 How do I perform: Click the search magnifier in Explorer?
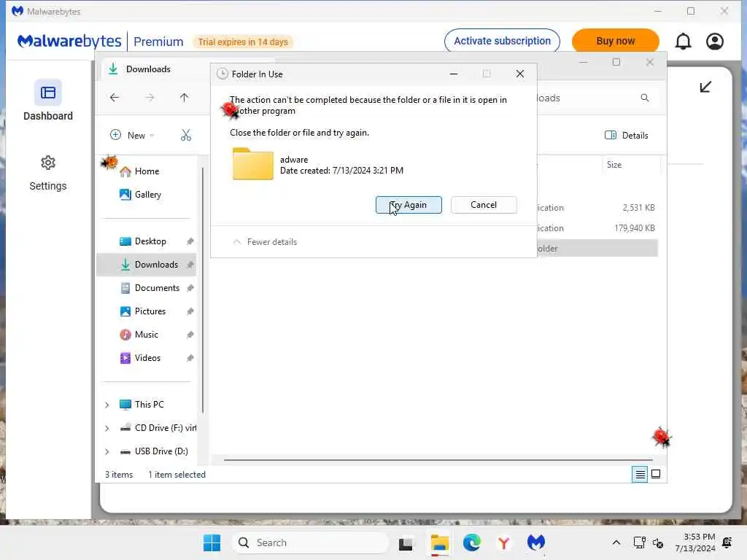click(x=645, y=98)
